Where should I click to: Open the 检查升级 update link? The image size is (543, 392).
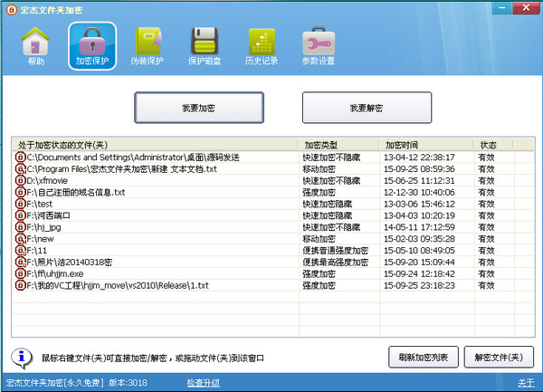(x=204, y=383)
